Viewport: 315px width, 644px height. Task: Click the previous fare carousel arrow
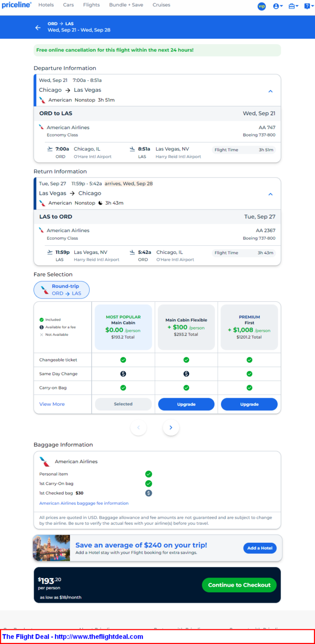coord(139,427)
